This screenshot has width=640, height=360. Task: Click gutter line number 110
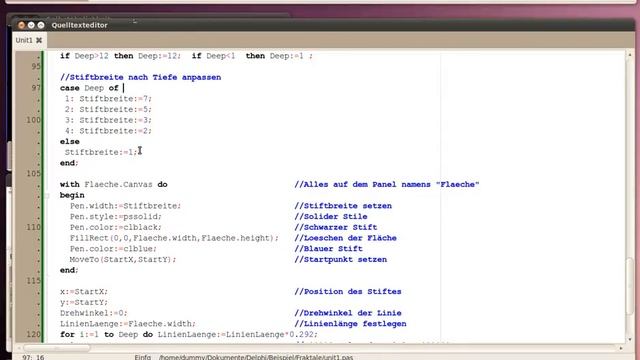pos(34,227)
